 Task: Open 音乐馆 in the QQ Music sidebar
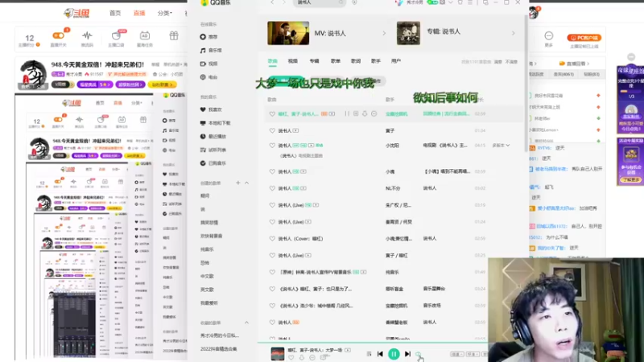pos(211,51)
